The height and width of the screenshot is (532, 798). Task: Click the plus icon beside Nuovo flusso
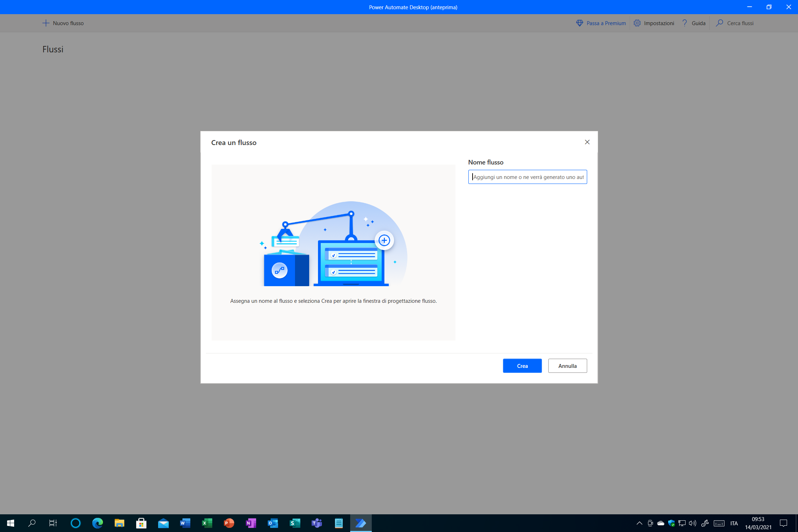pos(46,23)
